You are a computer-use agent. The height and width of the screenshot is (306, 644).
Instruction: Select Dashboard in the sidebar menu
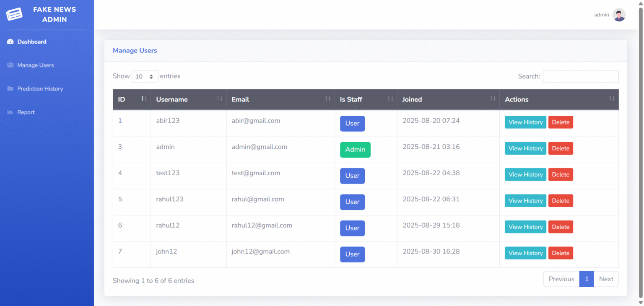point(31,41)
